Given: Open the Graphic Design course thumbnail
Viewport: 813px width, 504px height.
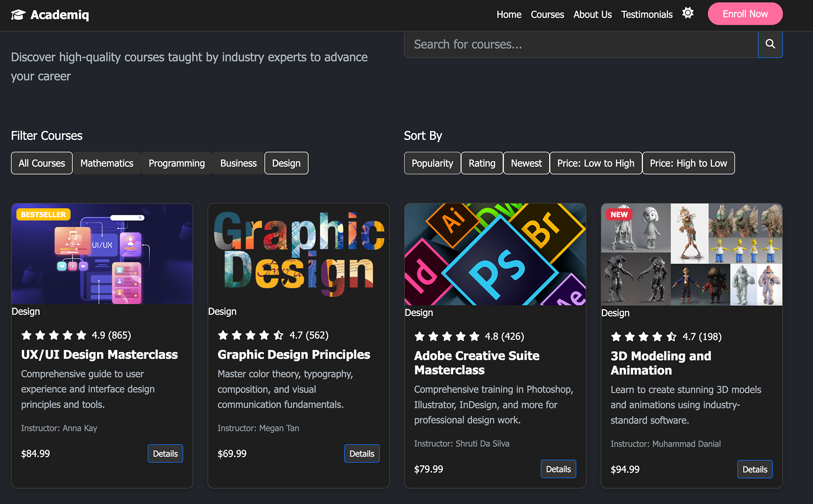Looking at the screenshot, I should [x=299, y=254].
